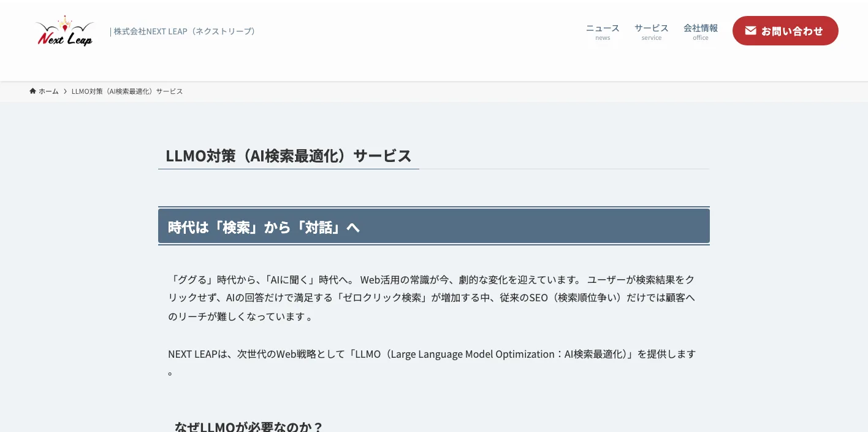Click 株式会社NEXT LEAP（ネクストリープ） tagline
Viewport: 868px width, 432px height.
(x=183, y=31)
